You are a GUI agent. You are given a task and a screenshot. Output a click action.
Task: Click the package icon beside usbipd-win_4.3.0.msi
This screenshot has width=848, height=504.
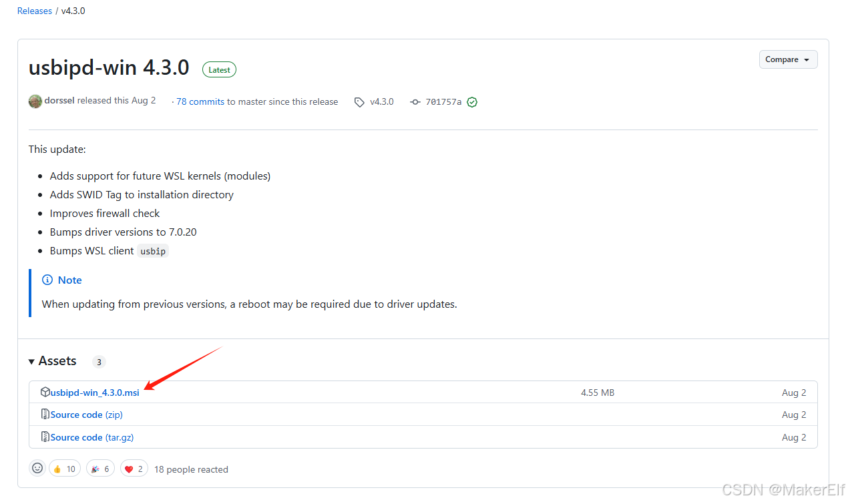[45, 392]
